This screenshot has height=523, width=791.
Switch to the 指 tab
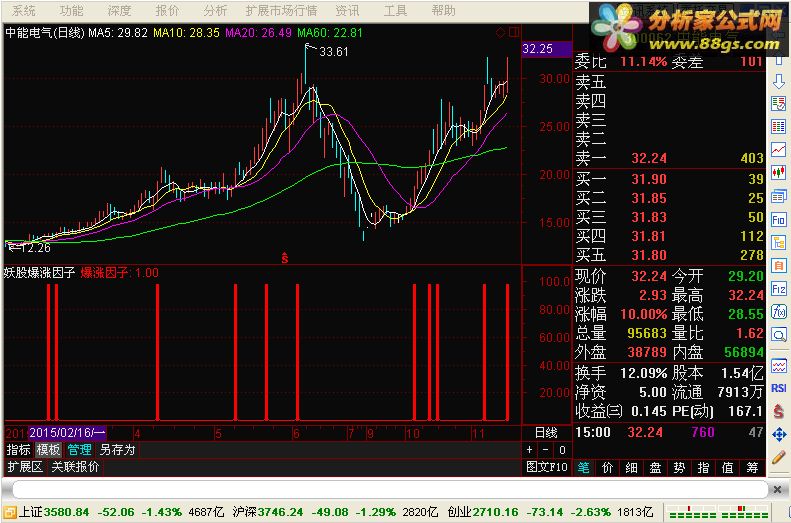(x=703, y=468)
